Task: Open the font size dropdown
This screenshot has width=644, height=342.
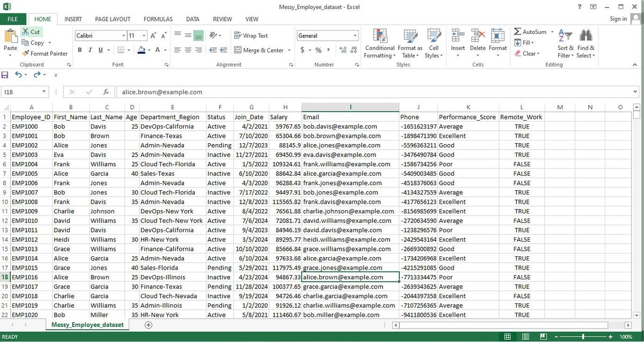Action: tap(144, 35)
